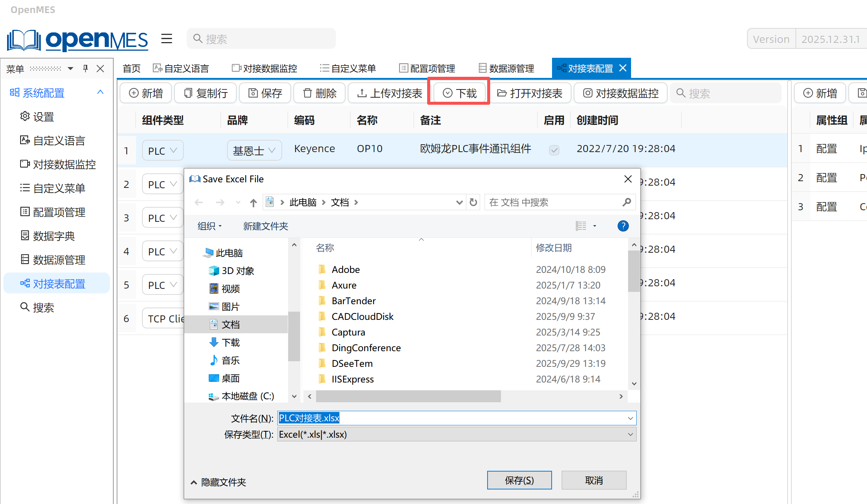Click the horizontal scrollbar in the file list

408,396
